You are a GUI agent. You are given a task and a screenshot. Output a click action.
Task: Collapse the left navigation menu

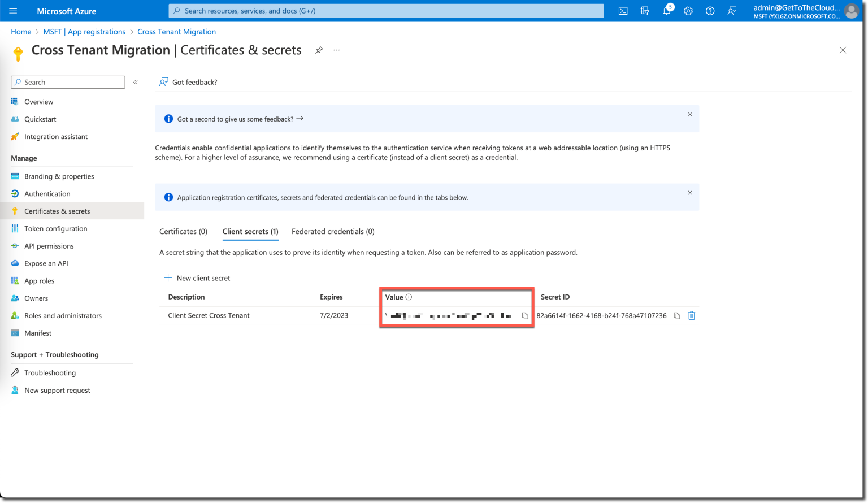pos(136,82)
